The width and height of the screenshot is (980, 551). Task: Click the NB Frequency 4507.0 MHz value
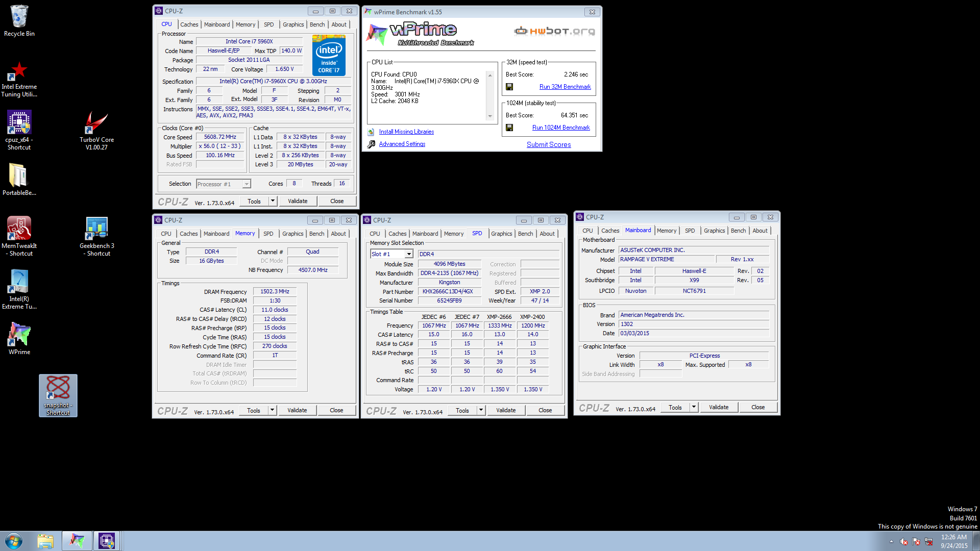[x=313, y=270]
